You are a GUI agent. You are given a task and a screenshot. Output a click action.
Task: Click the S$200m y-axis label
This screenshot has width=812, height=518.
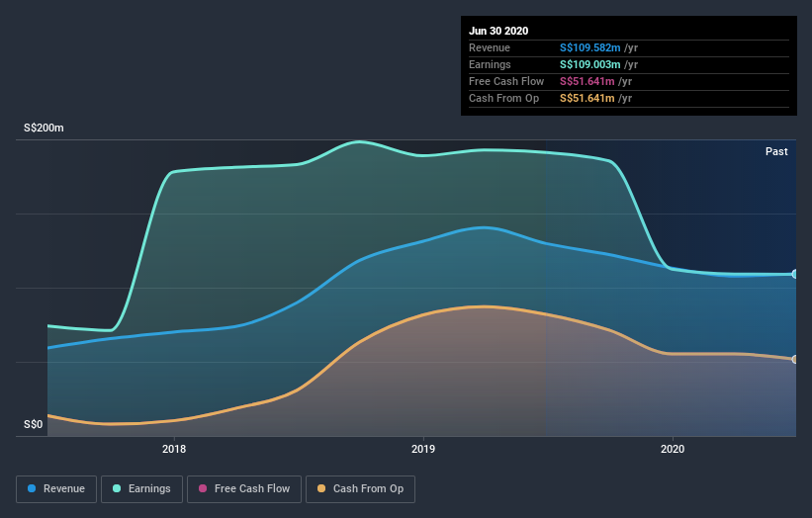[x=45, y=128]
